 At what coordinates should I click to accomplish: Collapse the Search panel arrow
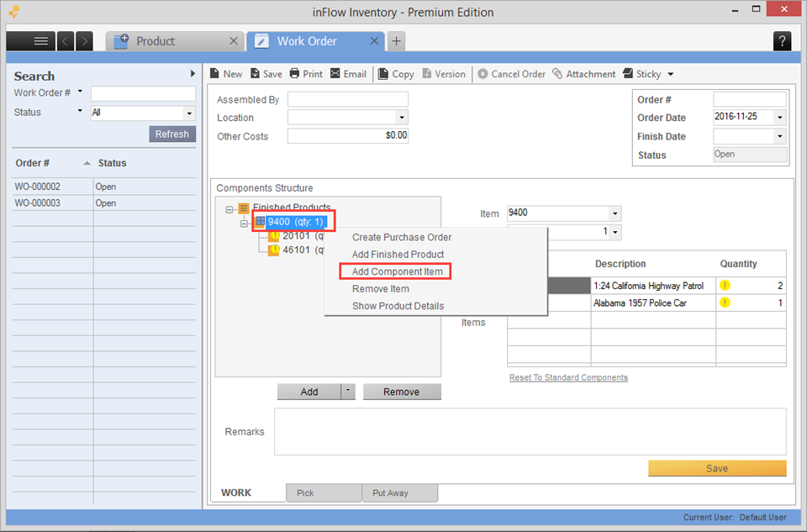[193, 74]
